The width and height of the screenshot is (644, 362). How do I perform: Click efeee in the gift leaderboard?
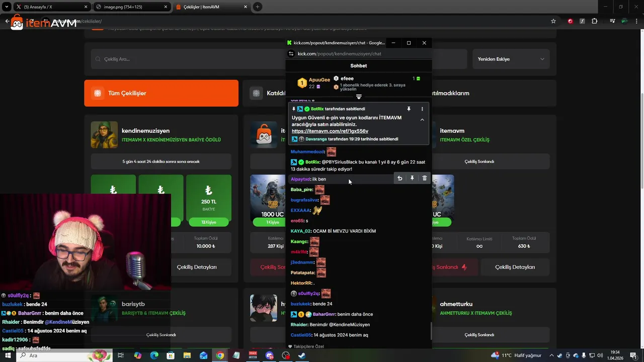point(347,78)
